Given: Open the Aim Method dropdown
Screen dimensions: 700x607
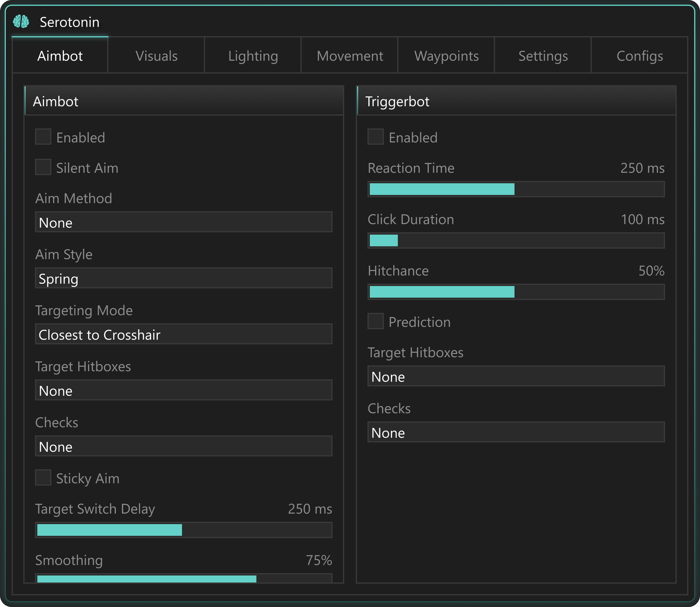Looking at the screenshot, I should pyautogui.click(x=184, y=222).
